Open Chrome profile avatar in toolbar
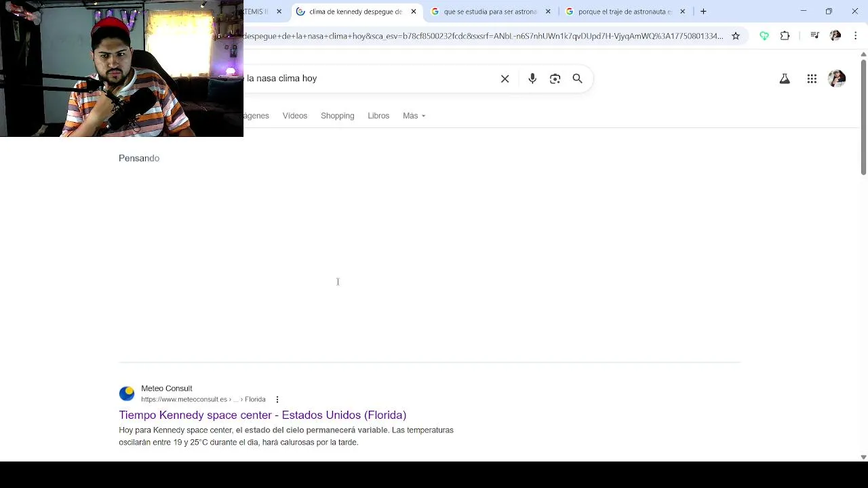868x488 pixels. click(835, 36)
